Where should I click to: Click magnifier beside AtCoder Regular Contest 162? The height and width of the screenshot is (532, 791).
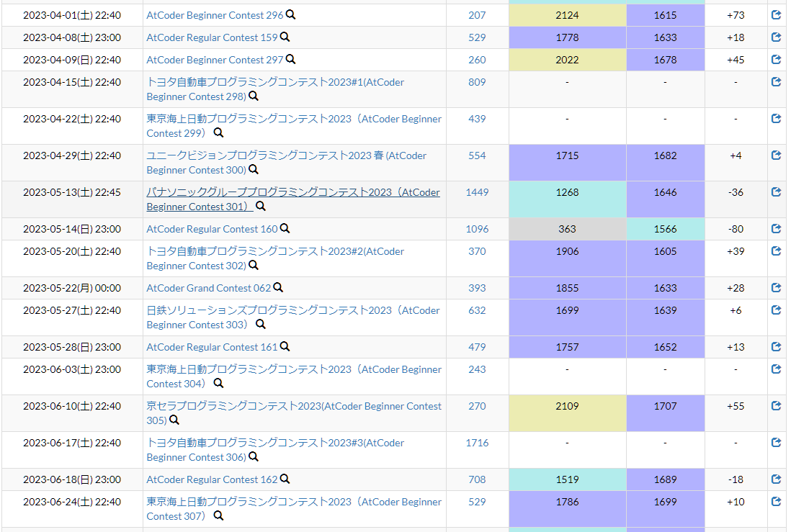tap(285, 479)
